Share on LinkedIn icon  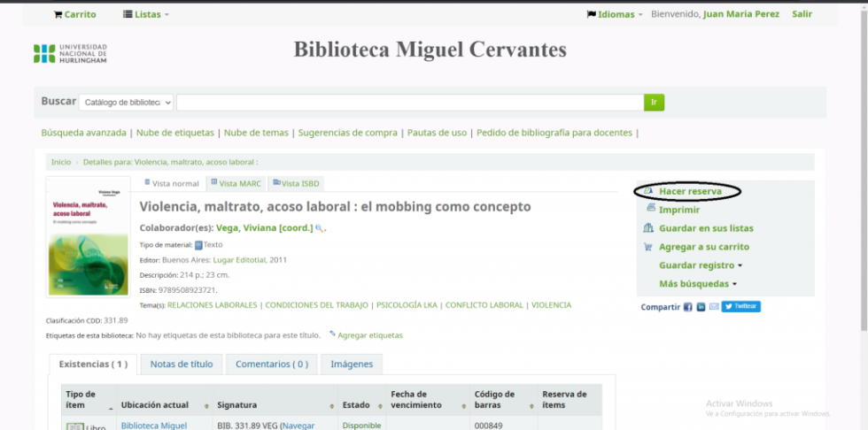point(701,307)
